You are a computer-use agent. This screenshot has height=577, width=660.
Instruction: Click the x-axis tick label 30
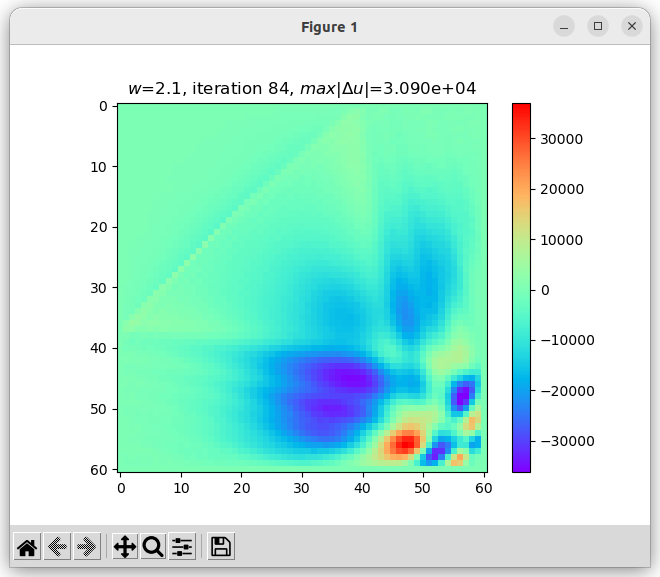coord(301,488)
